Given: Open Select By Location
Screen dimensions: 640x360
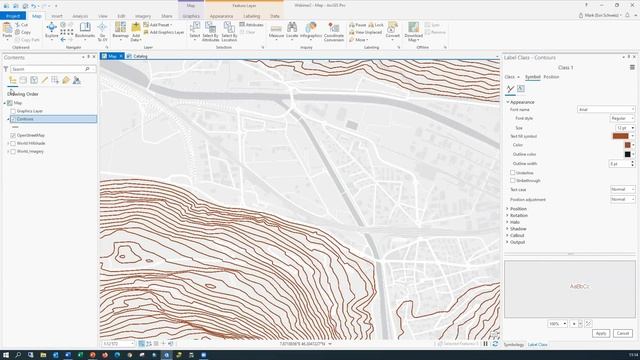Looking at the screenshot, I should pyautogui.click(x=229, y=32).
